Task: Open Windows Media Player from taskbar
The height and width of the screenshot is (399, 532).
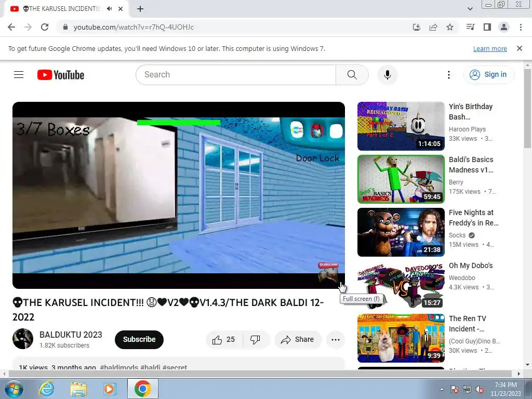Action: tap(109, 389)
